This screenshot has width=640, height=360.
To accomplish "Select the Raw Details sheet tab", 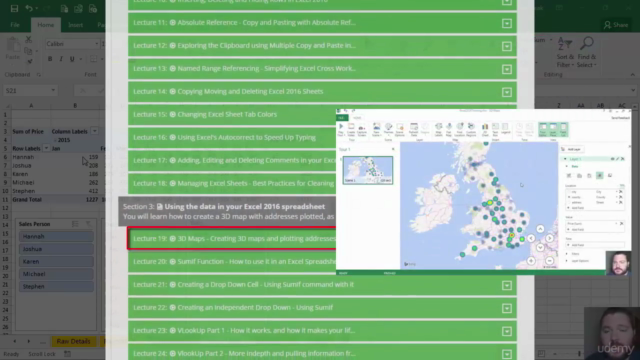I will tap(73, 341).
